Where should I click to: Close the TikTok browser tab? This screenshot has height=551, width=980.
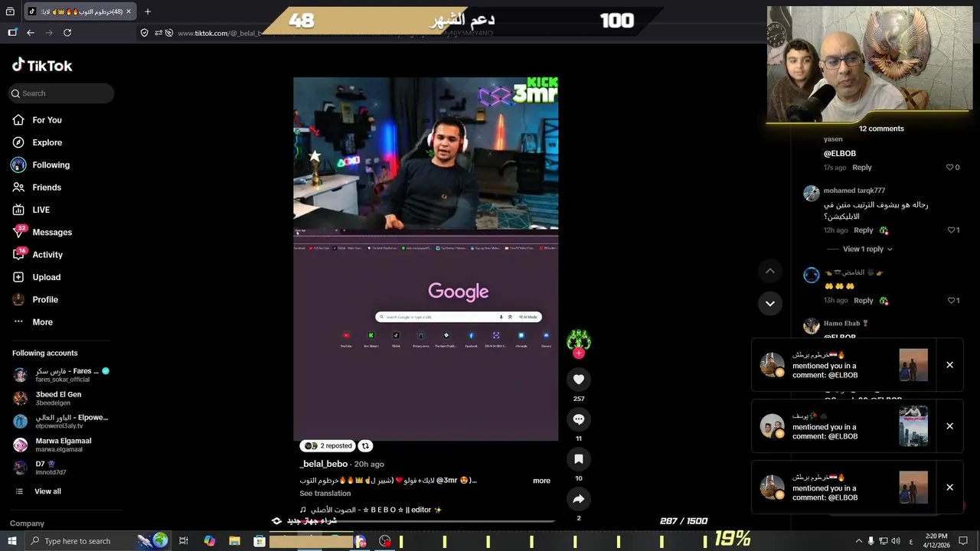[129, 11]
